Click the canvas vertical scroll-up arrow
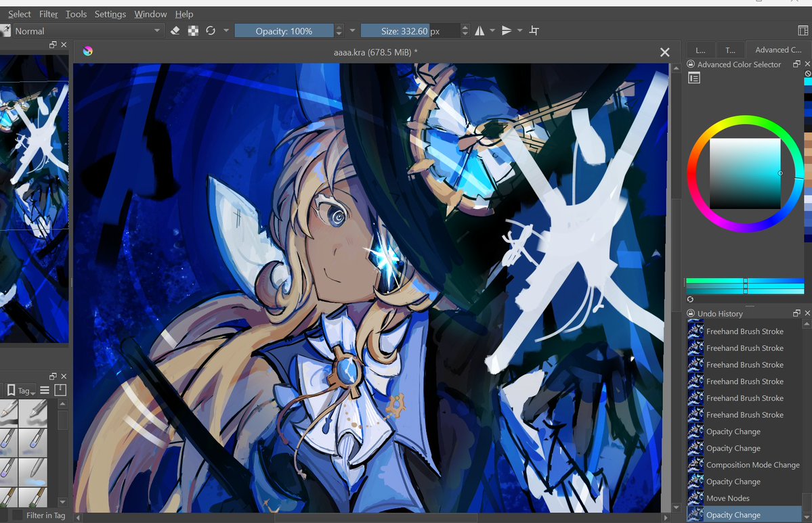 click(676, 68)
